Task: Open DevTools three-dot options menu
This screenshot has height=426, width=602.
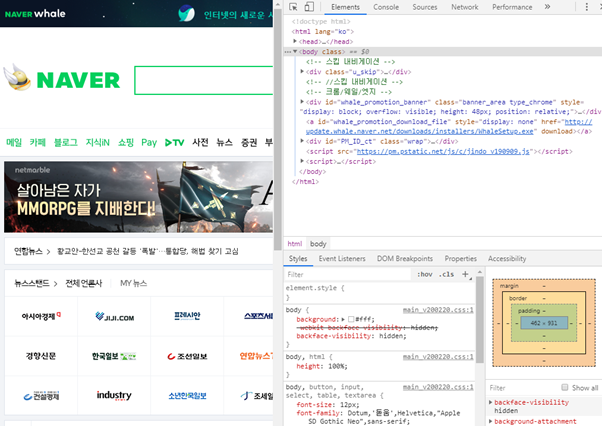Action: [x=587, y=7]
